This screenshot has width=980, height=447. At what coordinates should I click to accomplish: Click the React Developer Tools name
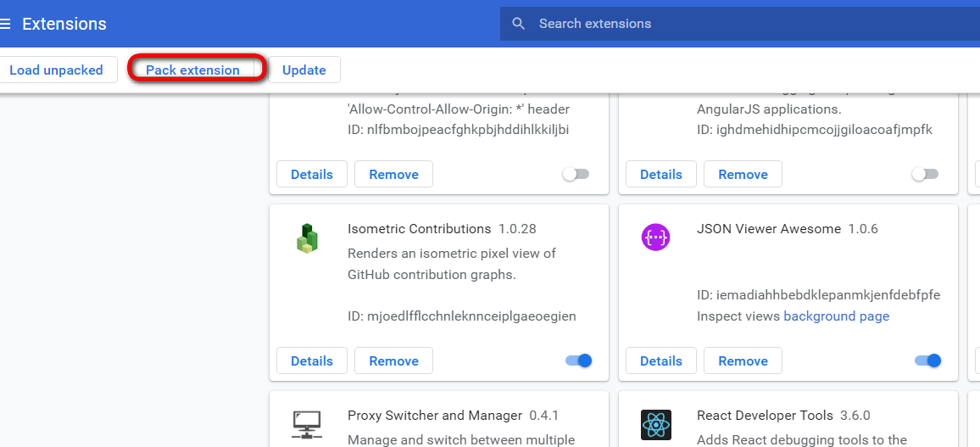pyautogui.click(x=765, y=416)
